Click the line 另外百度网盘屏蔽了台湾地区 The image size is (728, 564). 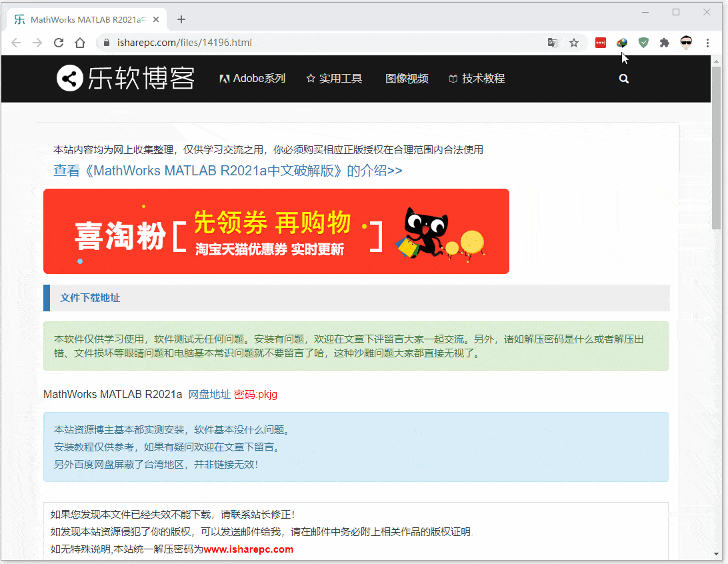156,464
